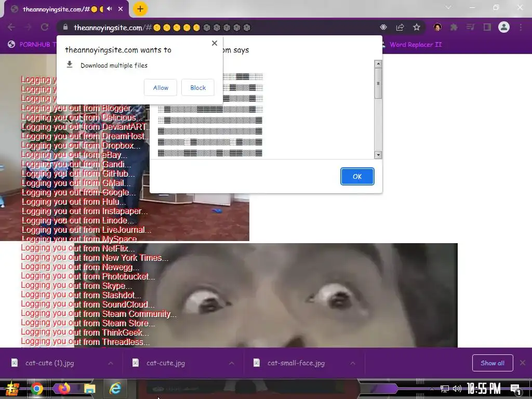The image size is (532, 399).
Task: Launch Internet Explorer from taskbar
Action: (x=115, y=389)
